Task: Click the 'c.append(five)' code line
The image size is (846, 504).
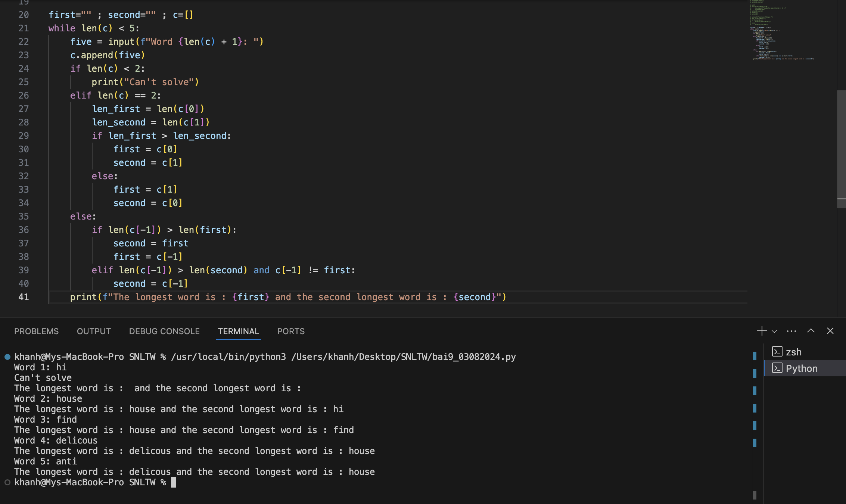Action: tap(108, 55)
